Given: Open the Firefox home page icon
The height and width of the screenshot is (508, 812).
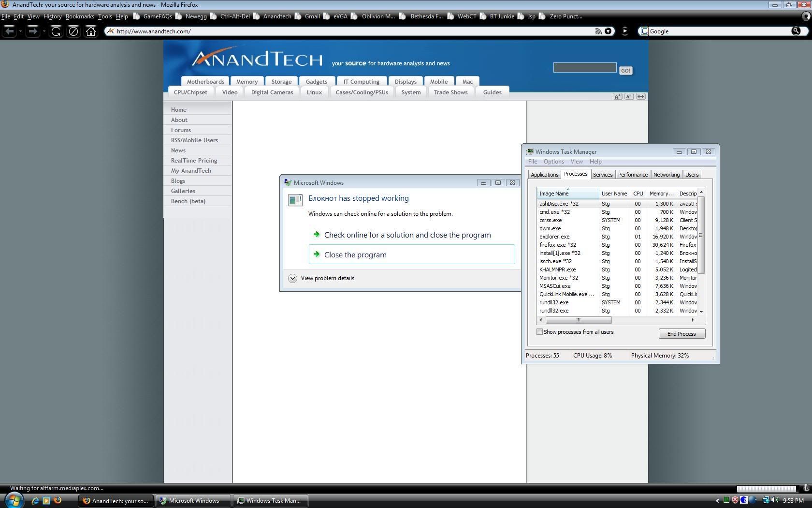Looking at the screenshot, I should (90, 31).
